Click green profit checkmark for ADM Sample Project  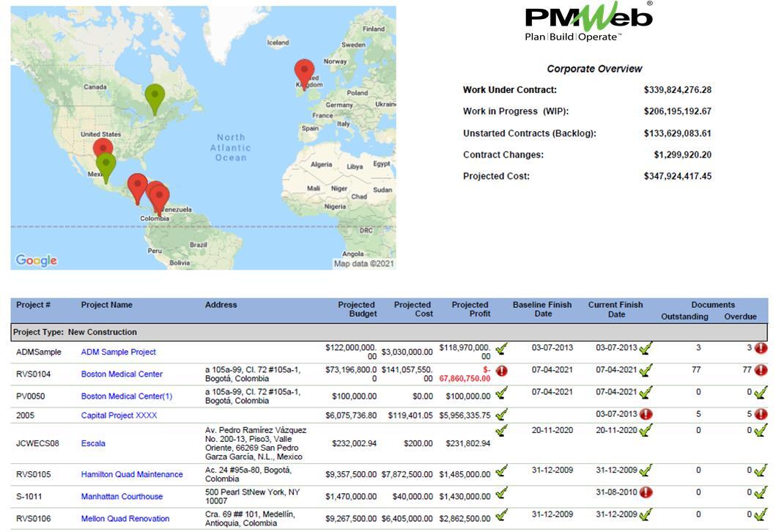pyautogui.click(x=501, y=348)
